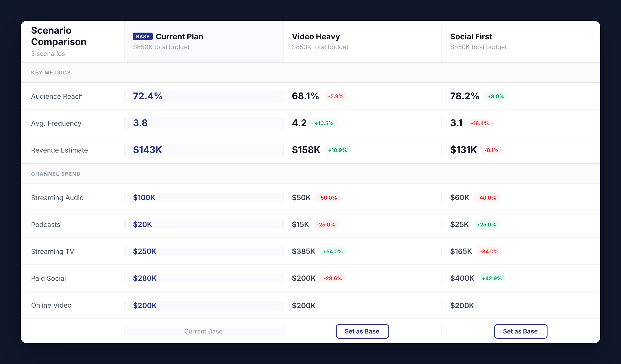
Task: Select the Current Plan column header
Action: pos(179,36)
